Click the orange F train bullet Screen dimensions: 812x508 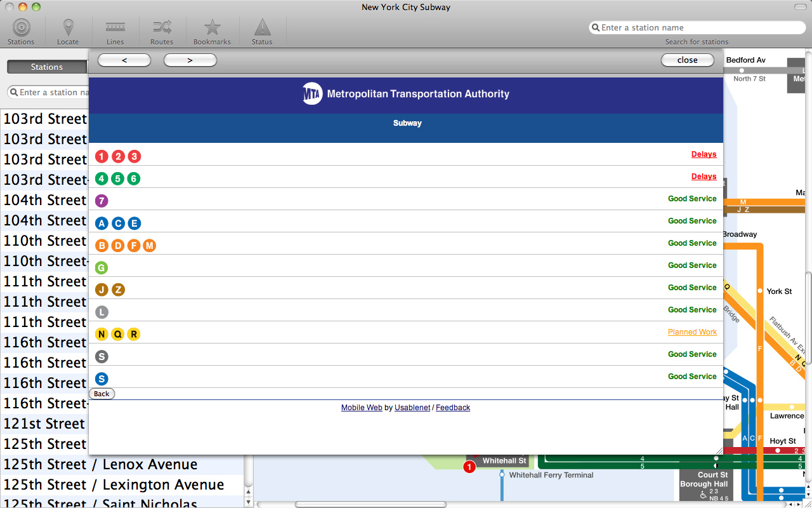click(x=134, y=245)
